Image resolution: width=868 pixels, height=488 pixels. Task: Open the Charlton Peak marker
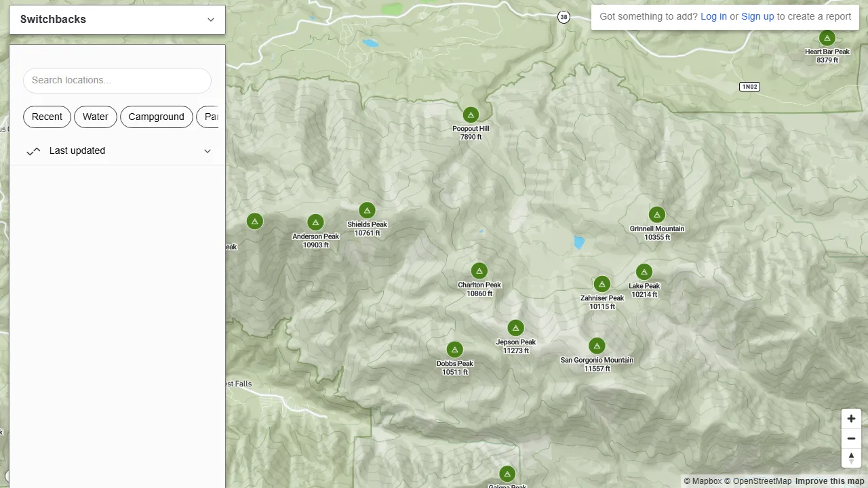479,270
